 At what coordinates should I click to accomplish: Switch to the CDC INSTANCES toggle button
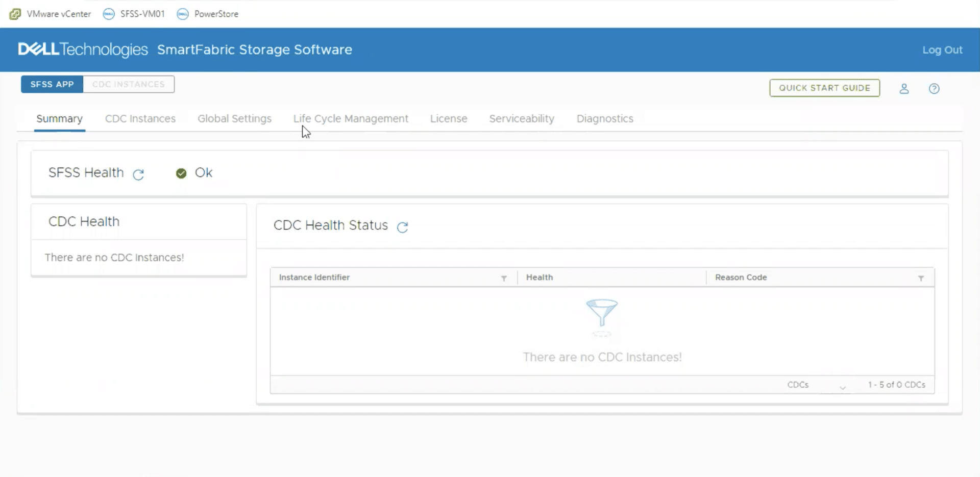(129, 84)
